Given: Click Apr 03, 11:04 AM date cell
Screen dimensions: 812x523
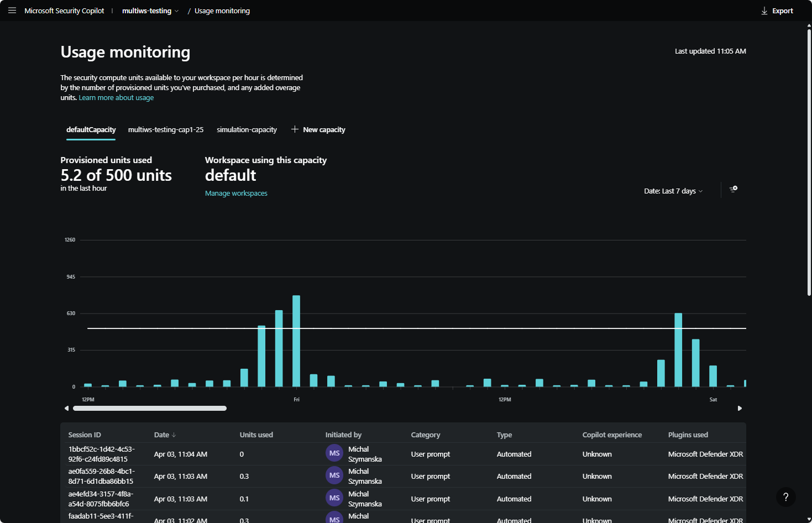Looking at the screenshot, I should [x=181, y=454].
